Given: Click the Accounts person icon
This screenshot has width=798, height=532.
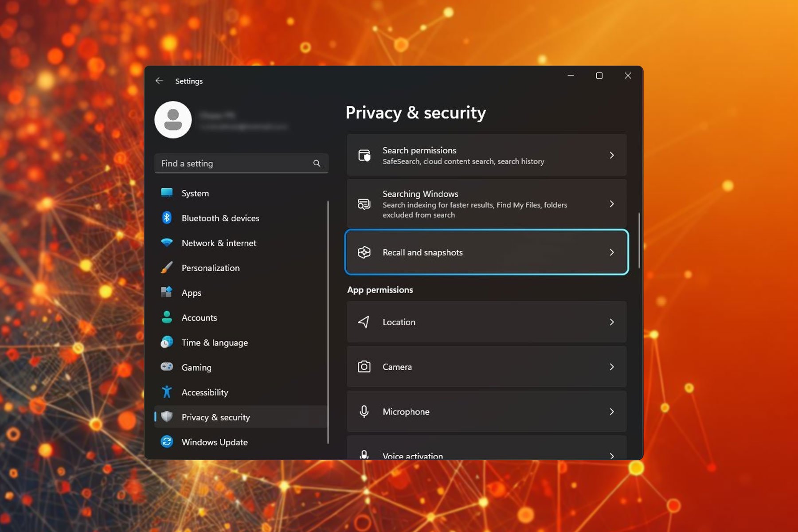Looking at the screenshot, I should pos(167,317).
